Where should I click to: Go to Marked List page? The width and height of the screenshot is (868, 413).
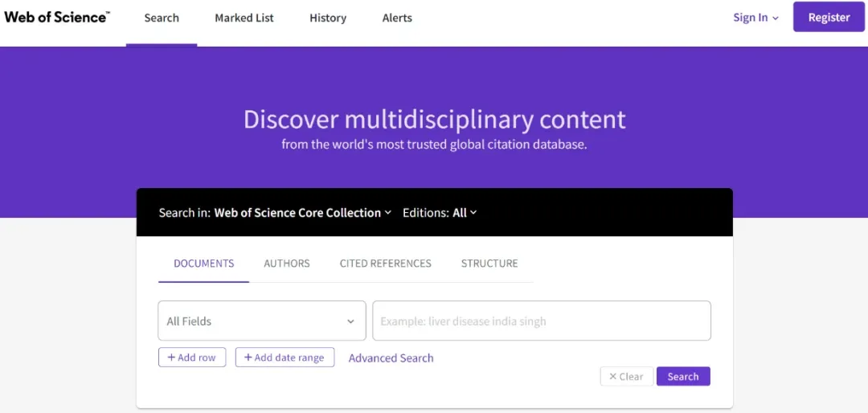coord(244,18)
